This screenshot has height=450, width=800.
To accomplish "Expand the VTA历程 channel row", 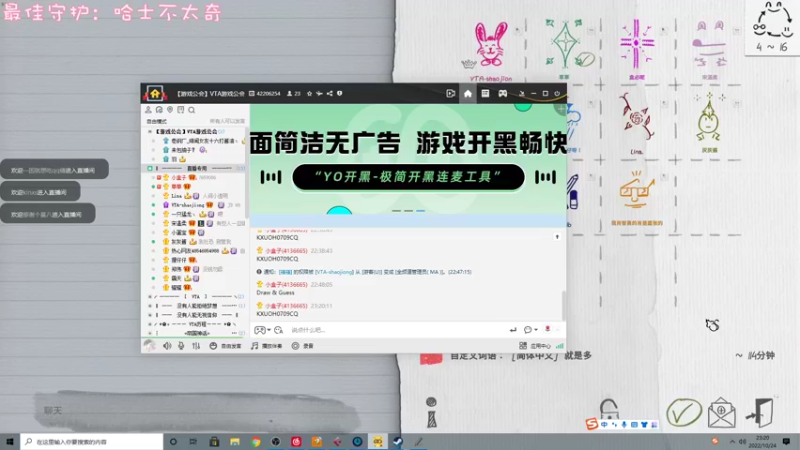I will (150, 324).
